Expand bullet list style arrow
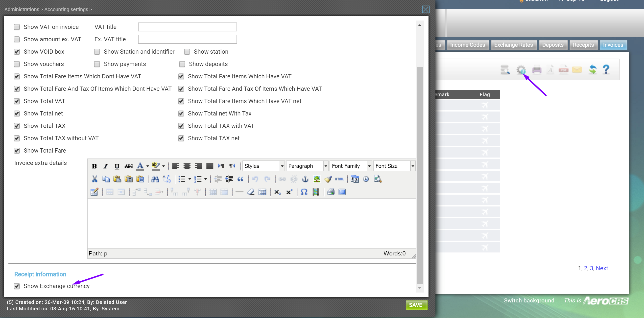Screen dimensions: 644x318 [x=190, y=179]
